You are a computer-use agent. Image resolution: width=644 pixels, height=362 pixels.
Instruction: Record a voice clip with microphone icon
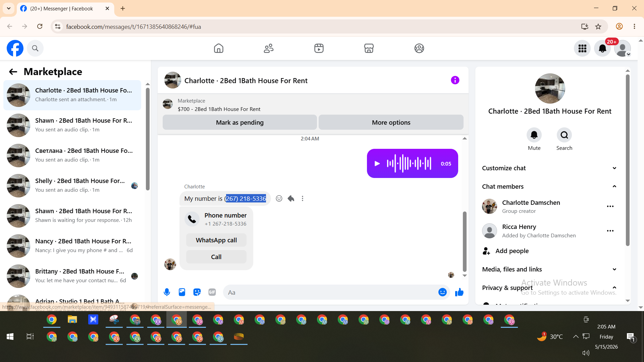(x=167, y=292)
